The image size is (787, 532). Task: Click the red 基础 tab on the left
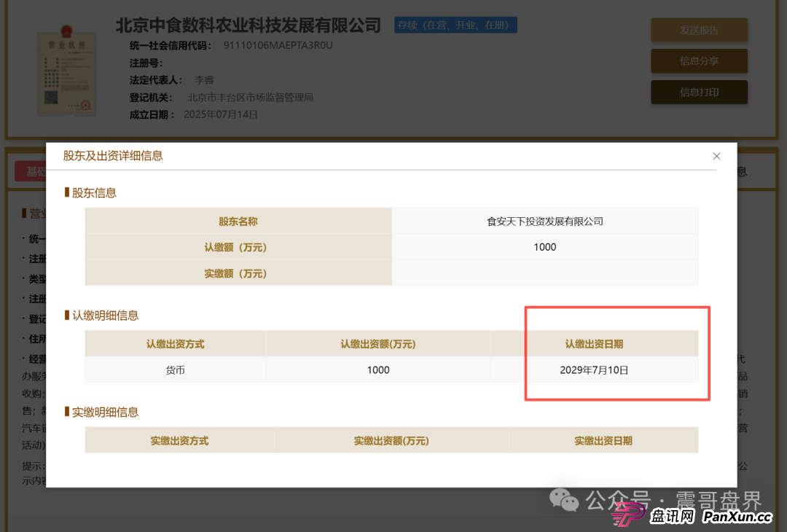click(x=32, y=171)
